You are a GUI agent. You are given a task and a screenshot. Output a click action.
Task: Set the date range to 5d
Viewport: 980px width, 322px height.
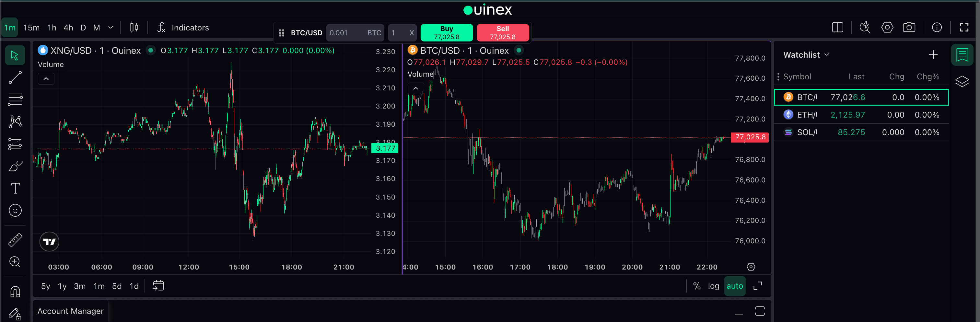coord(117,286)
